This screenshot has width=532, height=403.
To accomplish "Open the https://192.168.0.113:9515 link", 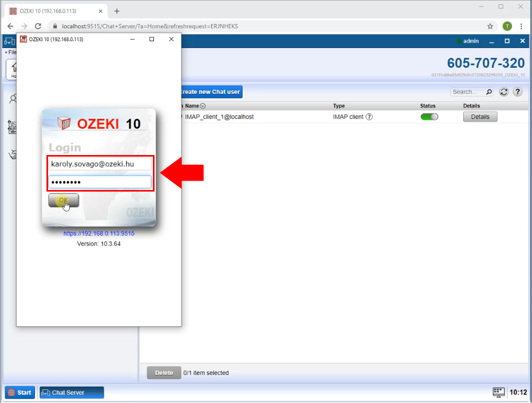I will (99, 234).
